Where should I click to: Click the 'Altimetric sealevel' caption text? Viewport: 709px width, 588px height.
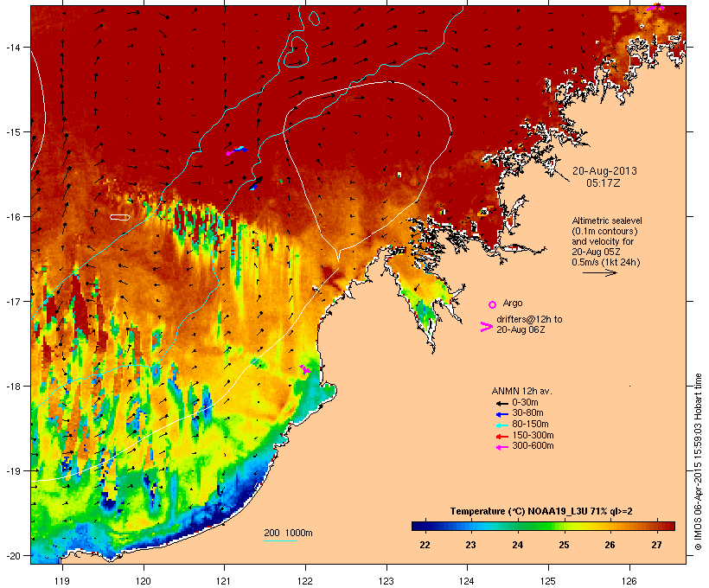(607, 220)
